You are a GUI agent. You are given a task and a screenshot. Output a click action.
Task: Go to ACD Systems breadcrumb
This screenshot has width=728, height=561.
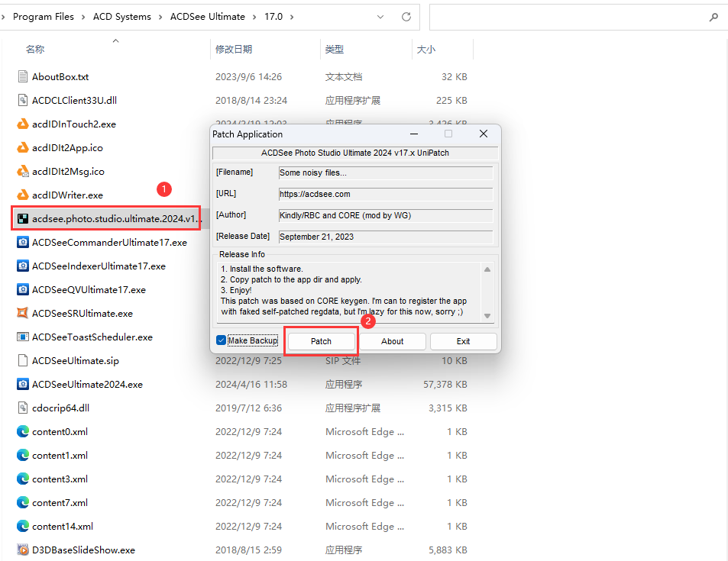[122, 17]
